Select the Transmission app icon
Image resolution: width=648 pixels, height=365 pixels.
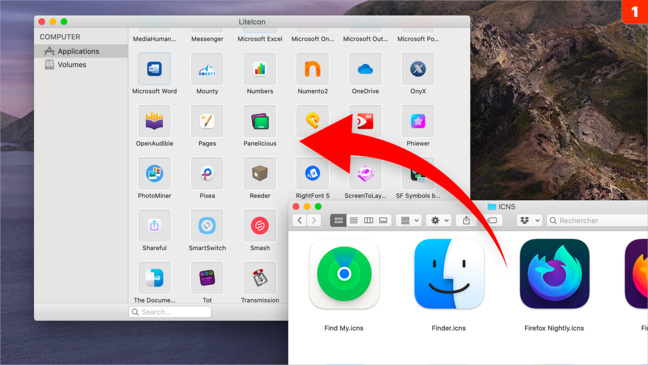click(x=260, y=278)
